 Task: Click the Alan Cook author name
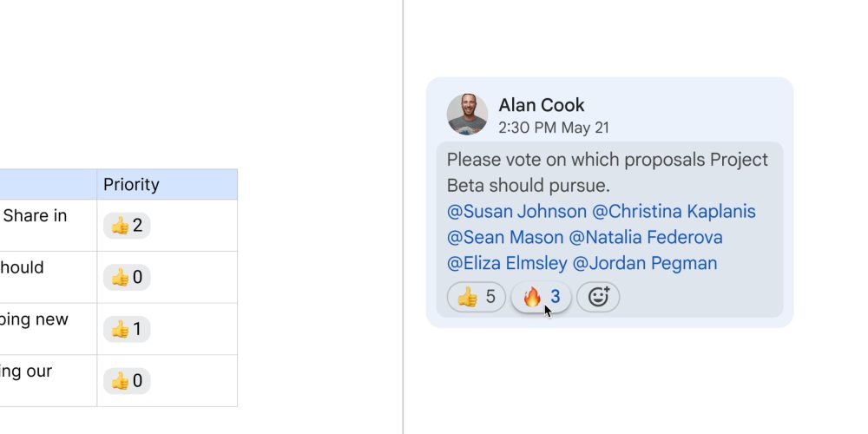tap(542, 105)
